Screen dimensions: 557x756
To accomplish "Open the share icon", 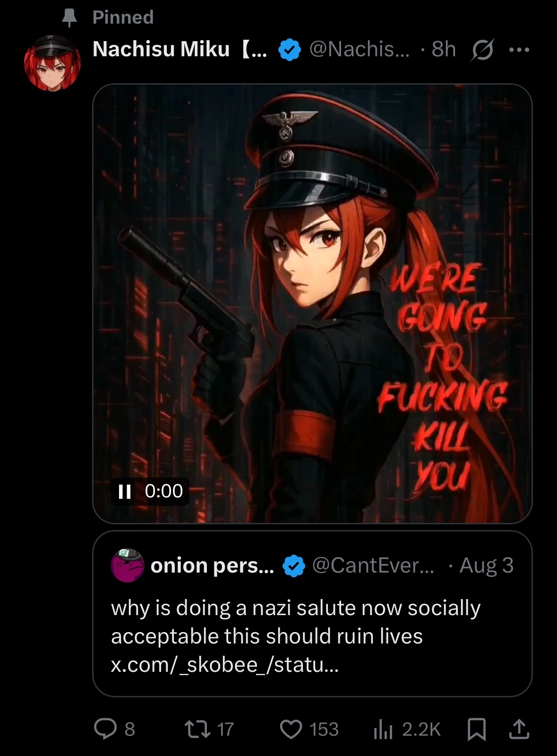I will point(519,729).
